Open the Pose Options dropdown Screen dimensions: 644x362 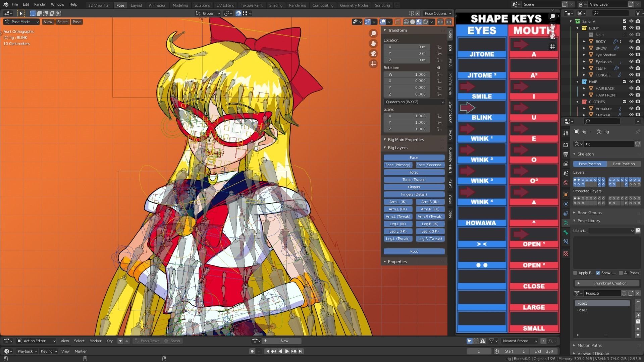pos(438,13)
